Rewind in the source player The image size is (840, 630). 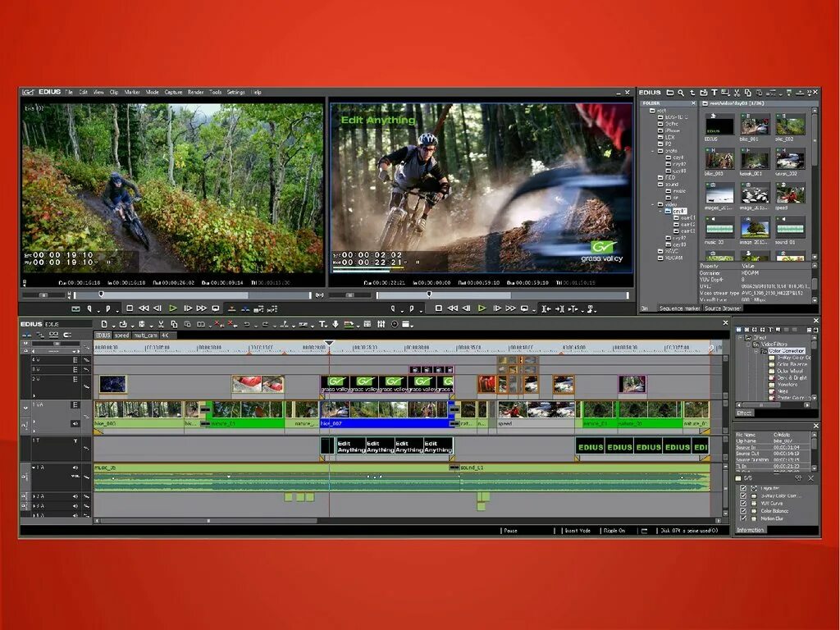144,308
